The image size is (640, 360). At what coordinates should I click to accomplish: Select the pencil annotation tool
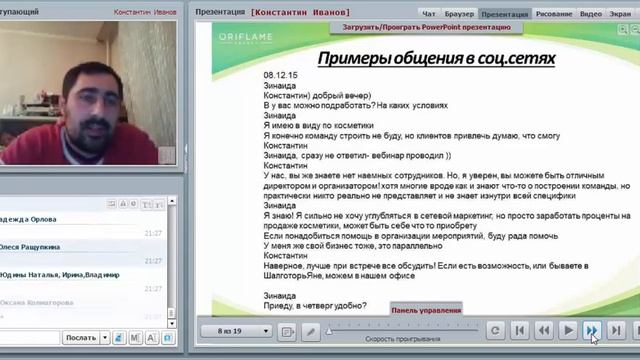coord(311,332)
